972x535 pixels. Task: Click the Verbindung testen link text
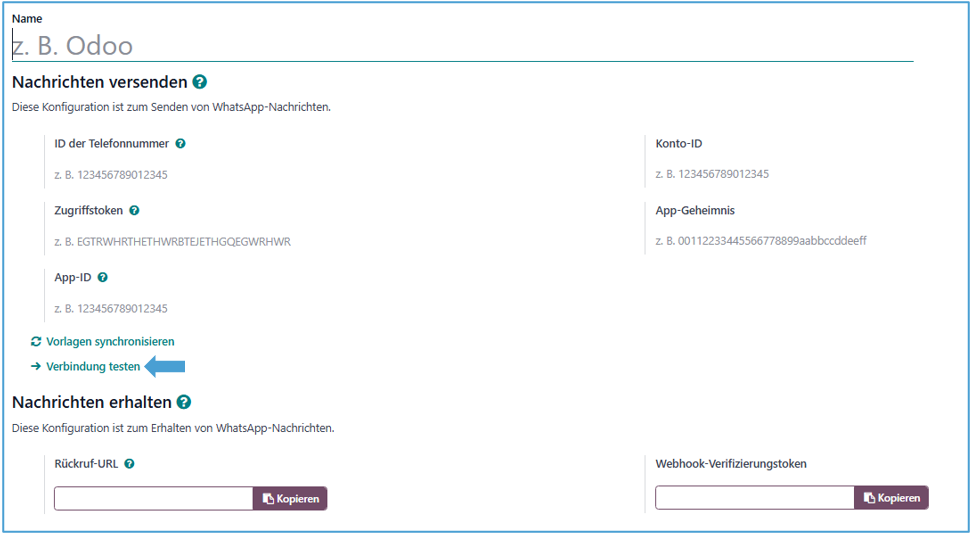pyautogui.click(x=93, y=367)
